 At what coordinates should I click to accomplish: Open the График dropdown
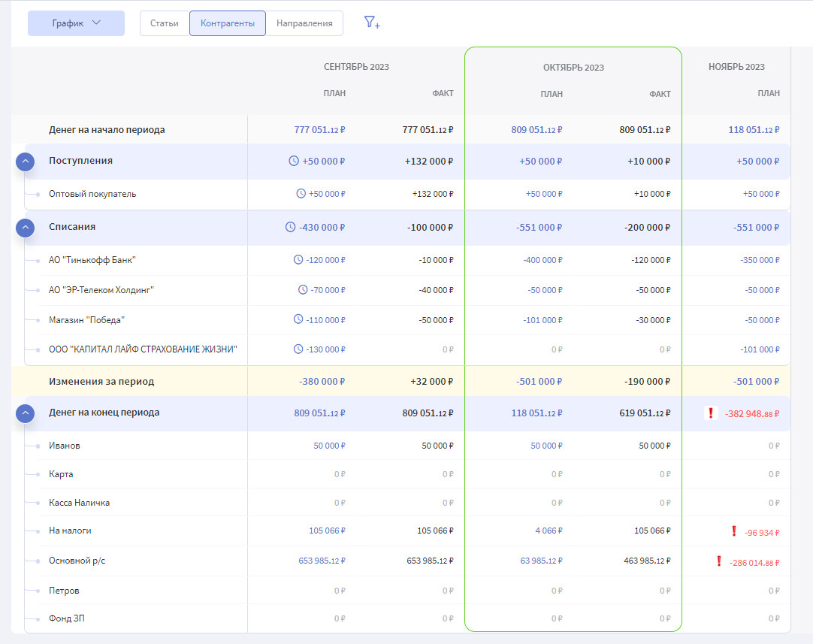click(76, 23)
